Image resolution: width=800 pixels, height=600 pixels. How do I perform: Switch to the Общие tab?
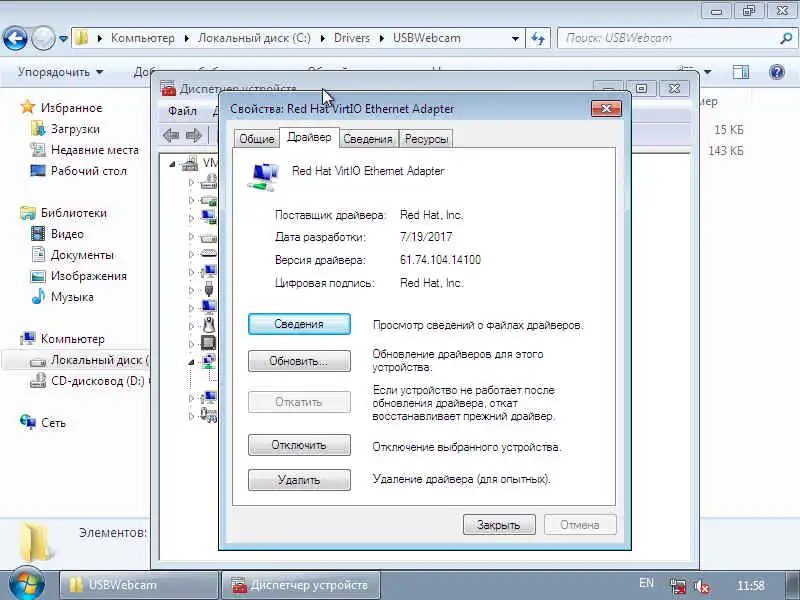[257, 139]
